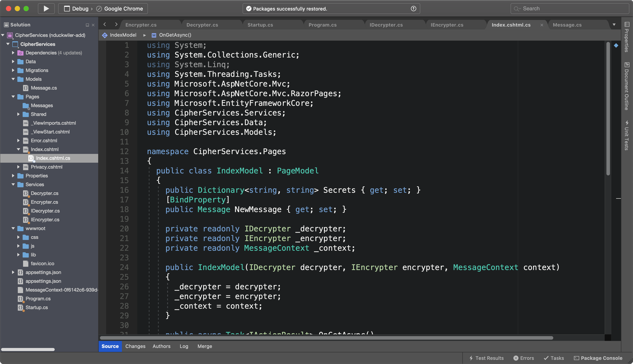Image resolution: width=633 pixels, height=364 pixels.
Task: Expand the Migrations folder
Action: pos(13,70)
